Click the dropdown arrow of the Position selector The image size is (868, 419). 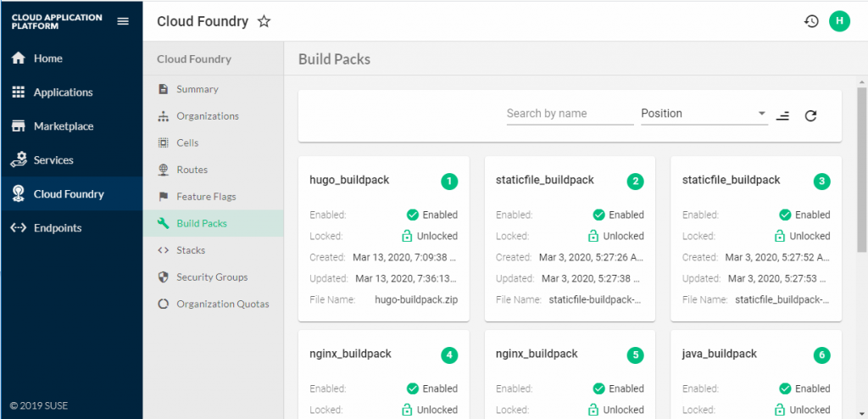coord(761,114)
